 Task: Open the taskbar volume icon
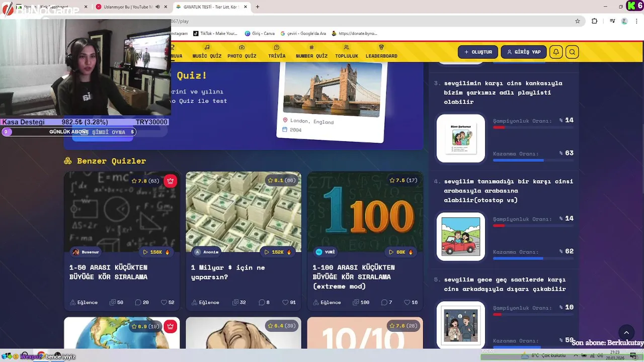click(x=601, y=355)
